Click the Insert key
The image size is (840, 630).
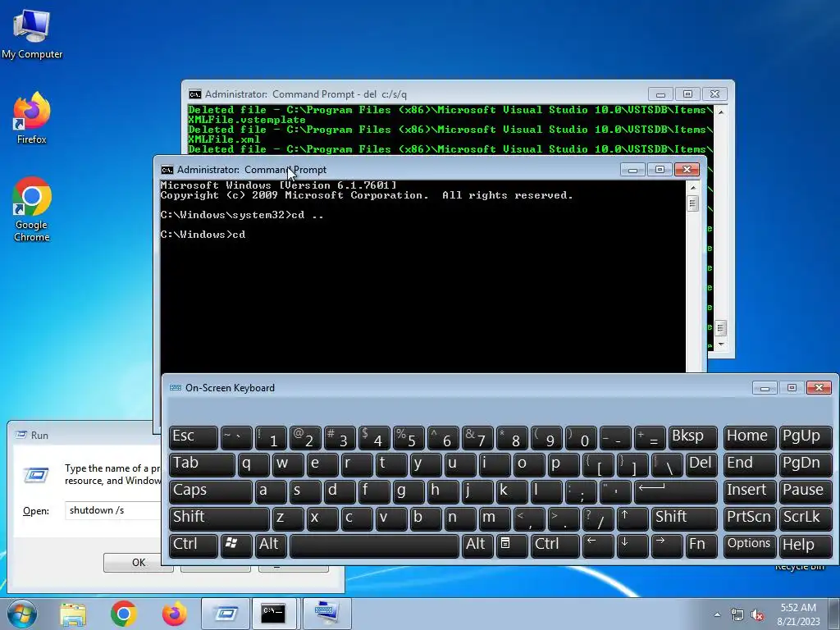pos(749,491)
